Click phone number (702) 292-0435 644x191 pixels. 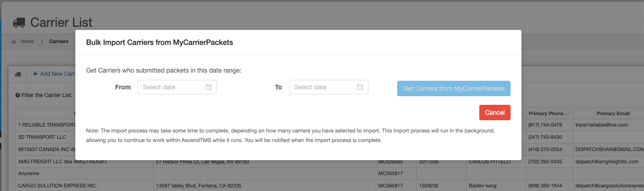click(544, 162)
